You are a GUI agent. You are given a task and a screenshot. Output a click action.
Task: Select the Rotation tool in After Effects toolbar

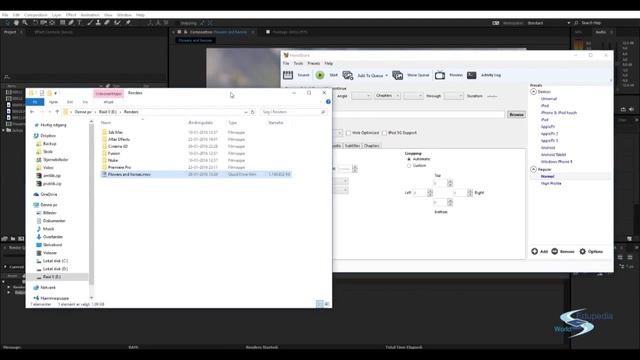pos(35,23)
